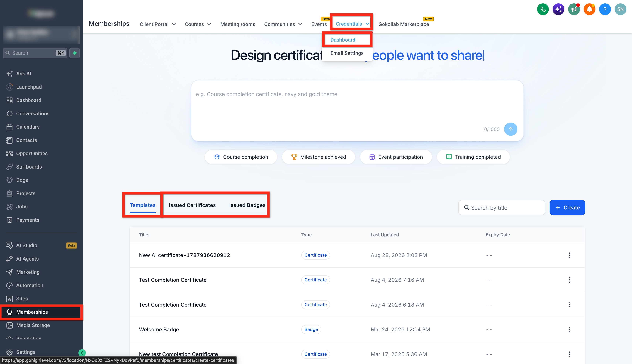Click the blue Create button
This screenshot has width=632, height=364.
point(567,207)
